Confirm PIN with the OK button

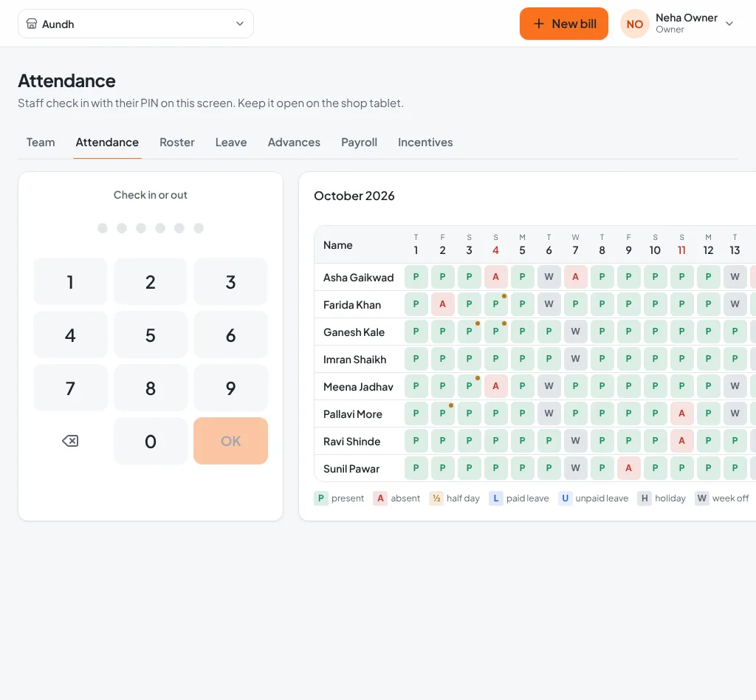pos(230,441)
